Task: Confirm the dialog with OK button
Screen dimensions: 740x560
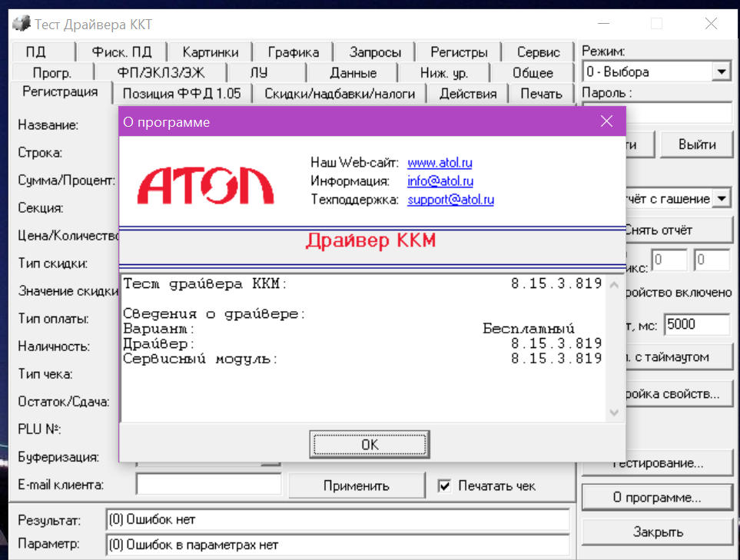Action: (x=370, y=445)
